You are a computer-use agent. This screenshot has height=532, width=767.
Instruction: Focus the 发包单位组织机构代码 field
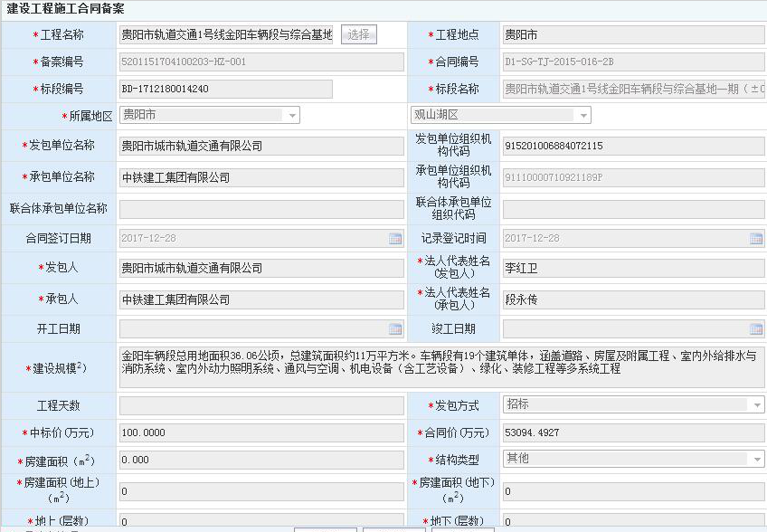point(633,146)
